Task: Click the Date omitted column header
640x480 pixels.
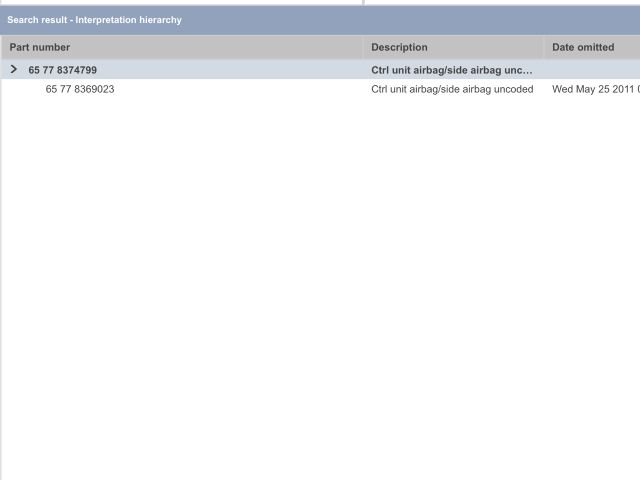Action: point(583,47)
